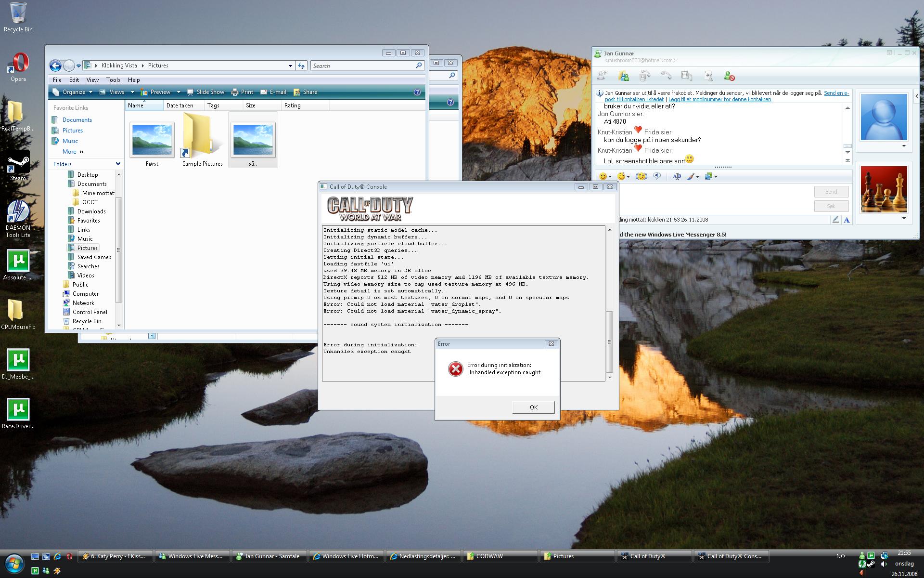924x578 pixels.
Task: Switch to handwriting pen mode in Messenger
Action: point(835,220)
